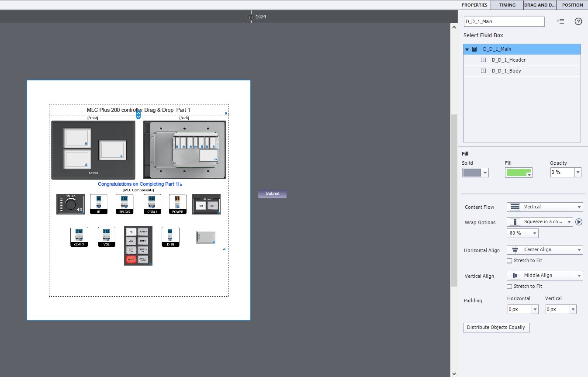Open the Solid fill type dropdown
The height and width of the screenshot is (377, 588).
(x=475, y=173)
